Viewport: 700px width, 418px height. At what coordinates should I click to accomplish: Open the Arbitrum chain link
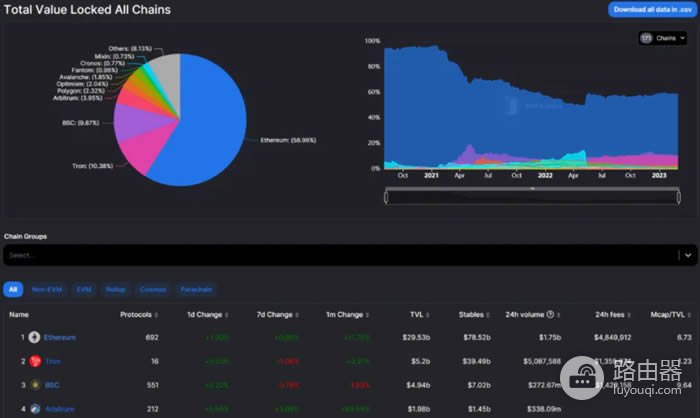tap(60, 409)
